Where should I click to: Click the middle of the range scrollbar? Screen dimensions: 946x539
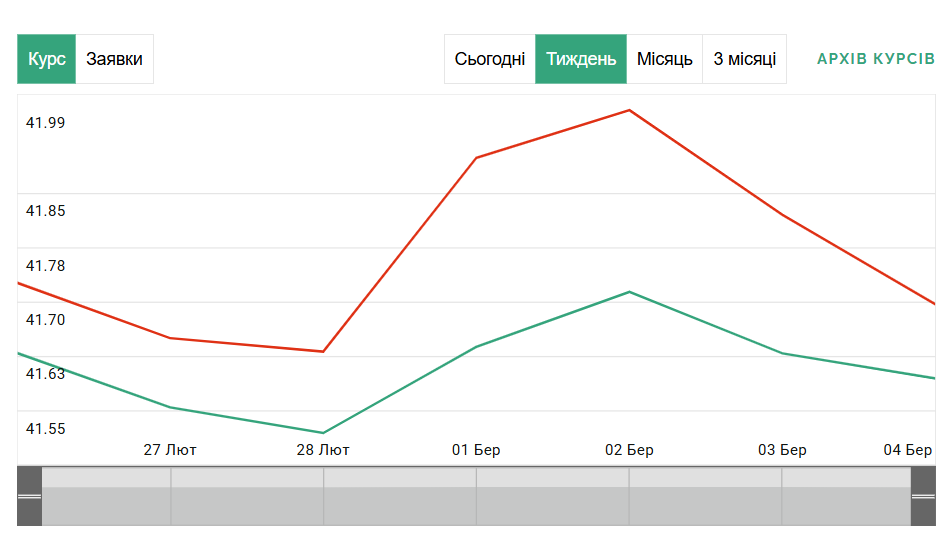point(476,496)
